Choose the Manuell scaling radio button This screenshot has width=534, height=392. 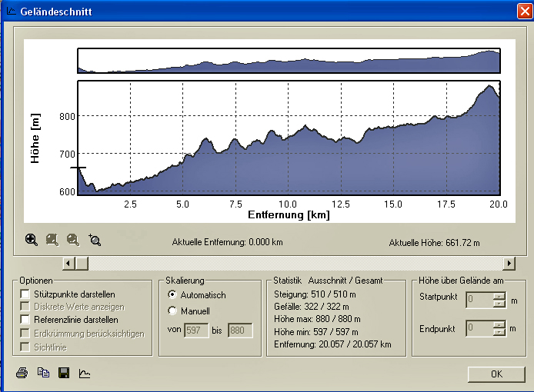tap(172, 311)
